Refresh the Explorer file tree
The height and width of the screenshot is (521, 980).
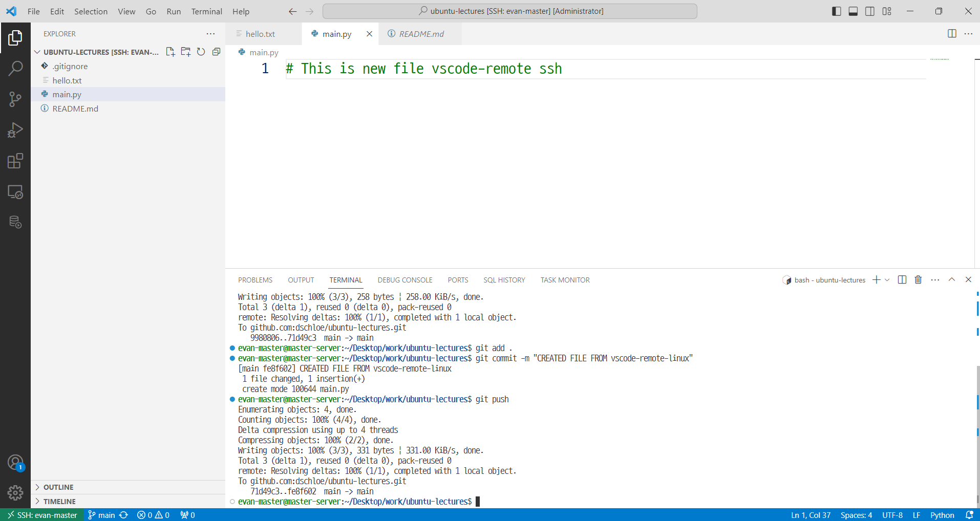point(201,52)
